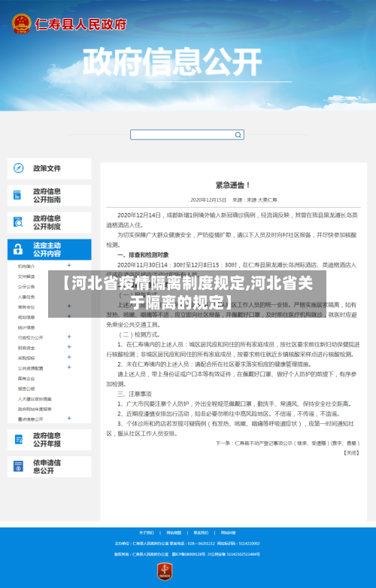The image size is (376, 588).
Task: Click the section heading 三、注意事项
Action: point(135,394)
